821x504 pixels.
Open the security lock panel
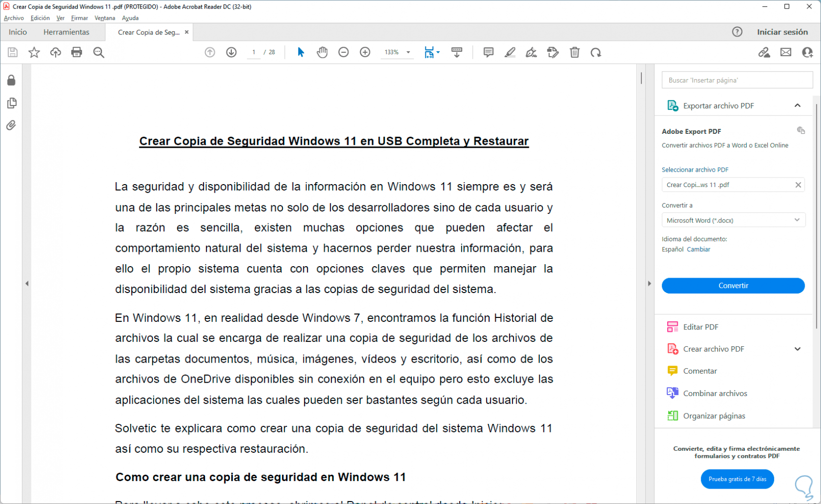click(11, 80)
